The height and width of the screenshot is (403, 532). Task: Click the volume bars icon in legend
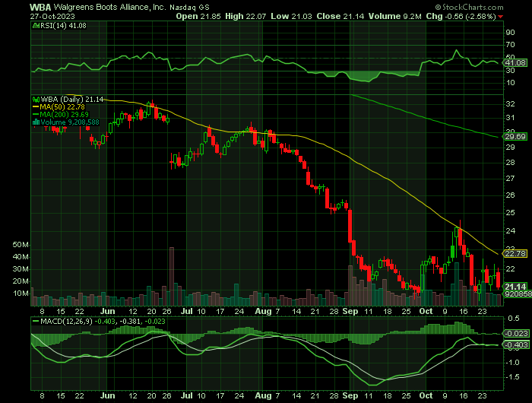[36, 122]
